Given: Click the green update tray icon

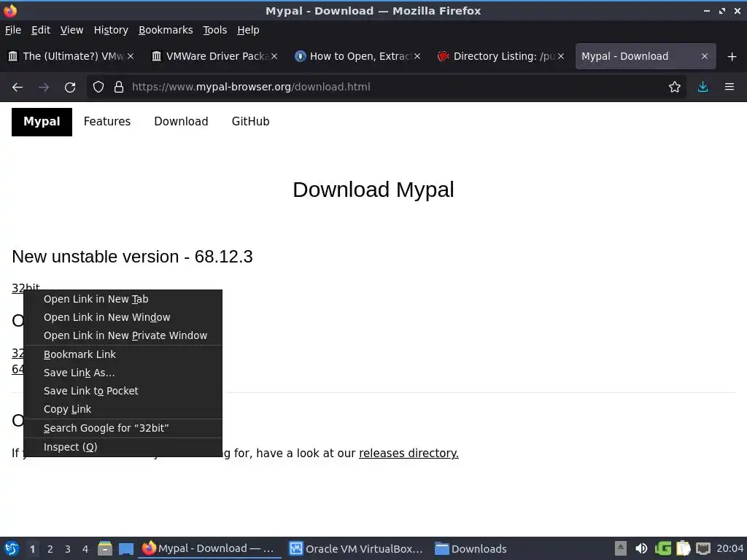Looking at the screenshot, I should coord(662,548).
